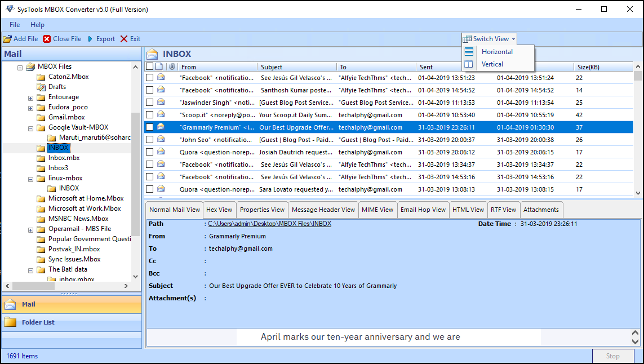Collapse the Google Vault-MBOX folder node
Screen dimensions: 644x364
tap(30, 128)
